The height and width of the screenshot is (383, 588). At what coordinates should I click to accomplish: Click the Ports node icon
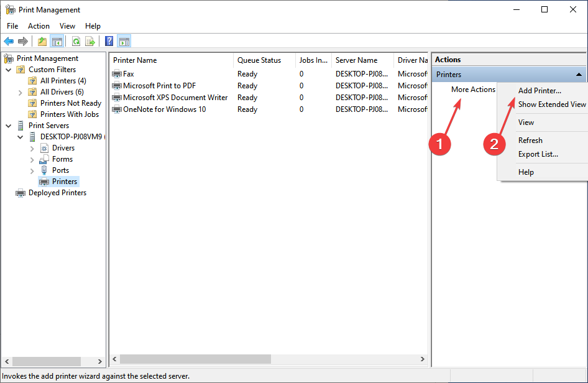click(x=44, y=170)
